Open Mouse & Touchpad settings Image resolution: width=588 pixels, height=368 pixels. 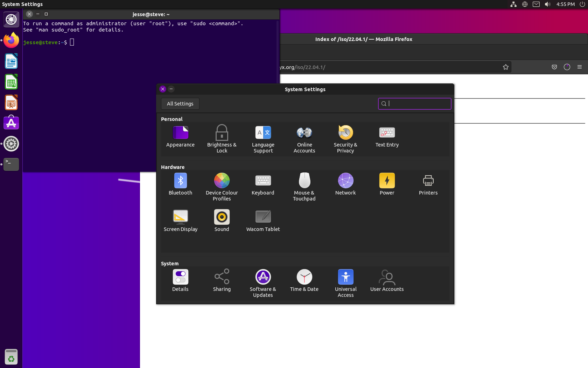(x=304, y=187)
